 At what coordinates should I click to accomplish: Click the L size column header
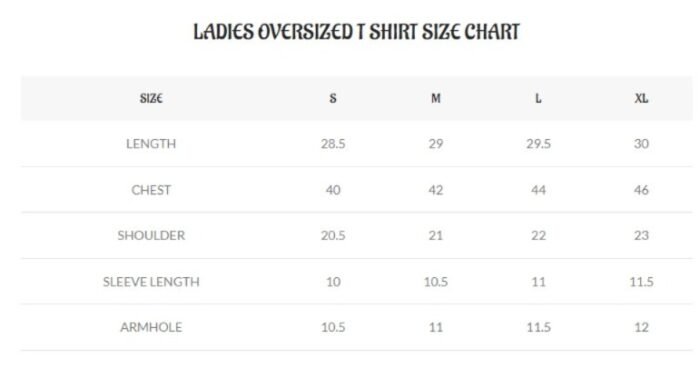538,98
